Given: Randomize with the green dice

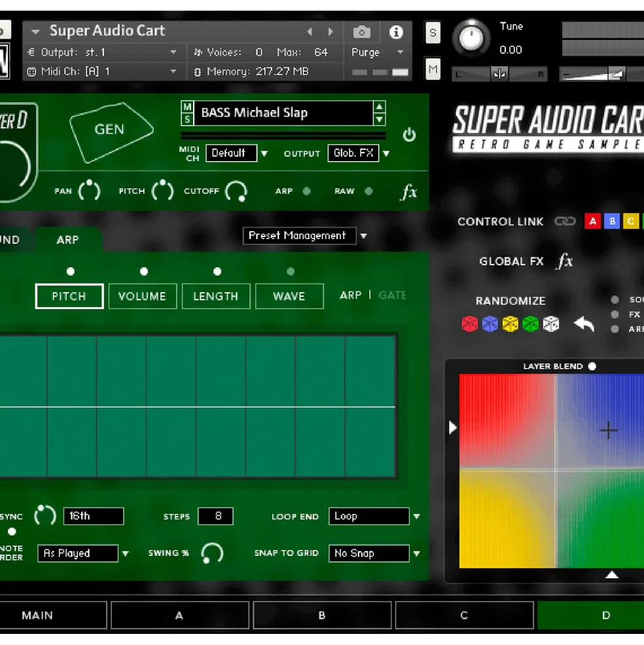Looking at the screenshot, I should [x=531, y=323].
